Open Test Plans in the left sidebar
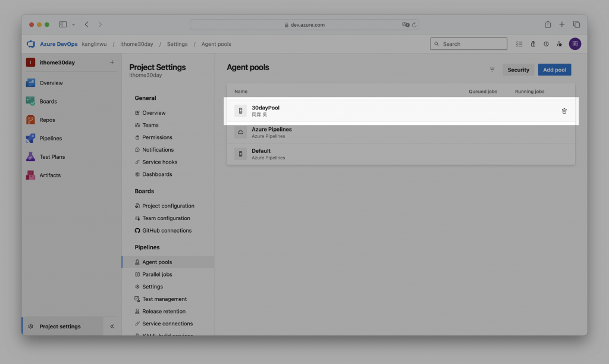The image size is (609, 364). 52,156
